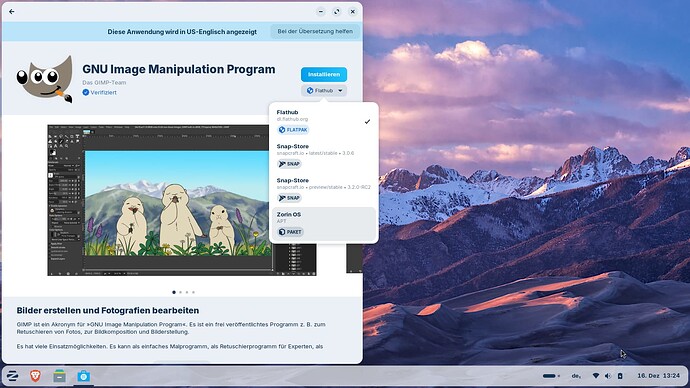Minimize the software window
The width and height of the screenshot is (690, 388).
coord(321,12)
